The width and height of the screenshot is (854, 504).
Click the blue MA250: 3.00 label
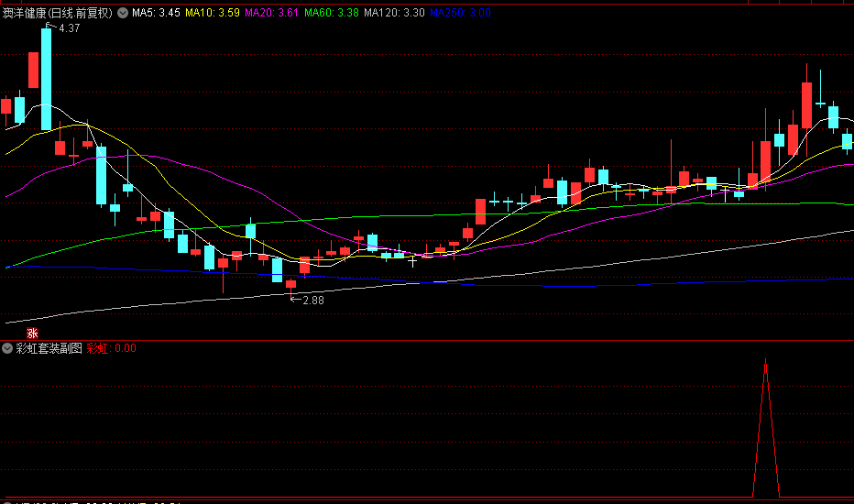[460, 13]
